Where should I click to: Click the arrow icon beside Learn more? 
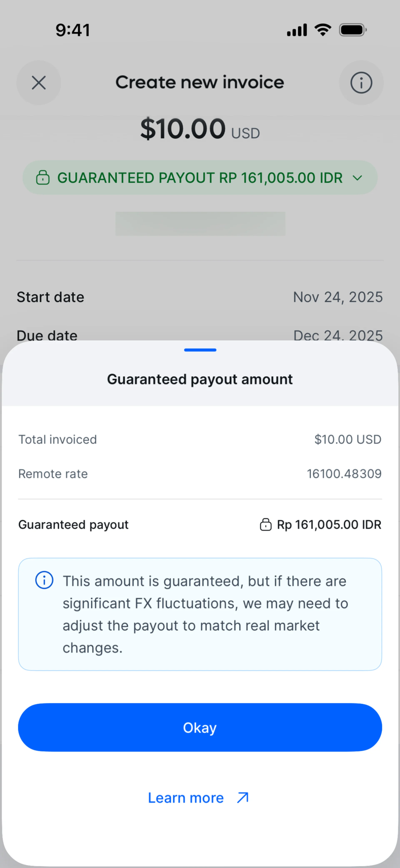coord(243,798)
